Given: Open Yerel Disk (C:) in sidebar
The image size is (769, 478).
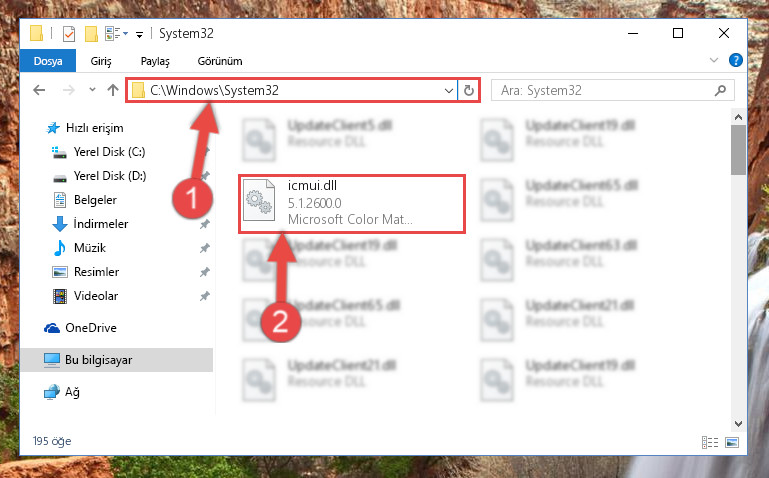Looking at the screenshot, I should [x=109, y=152].
